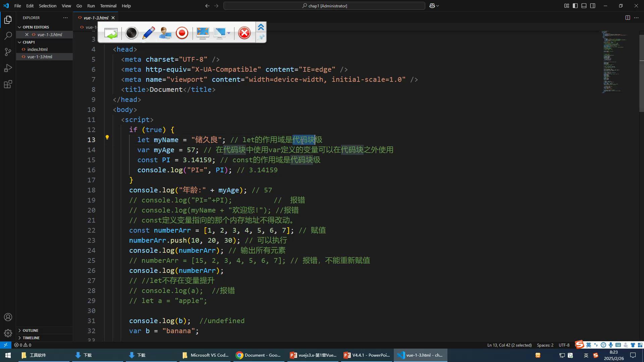Viewport: 644px width, 362px height.
Task: Expand the TIMELINE section
Action: coord(31,338)
